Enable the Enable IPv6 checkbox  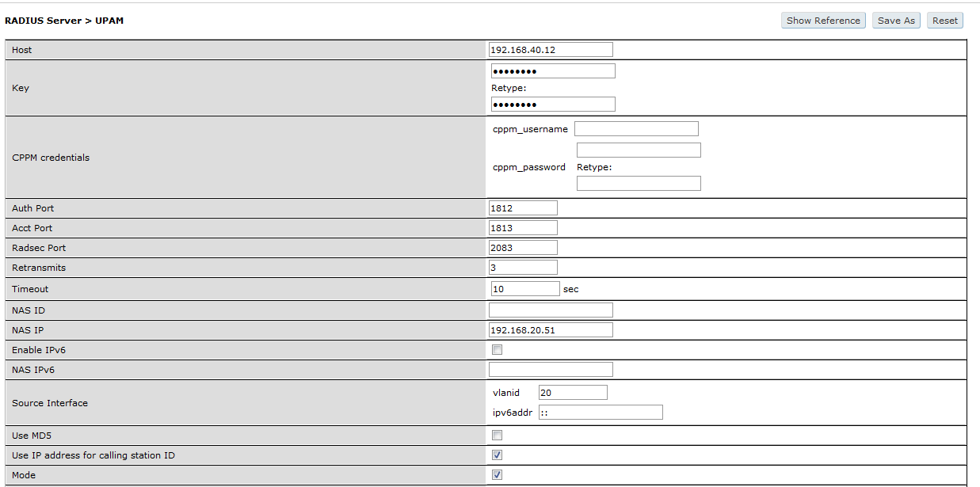(497, 349)
